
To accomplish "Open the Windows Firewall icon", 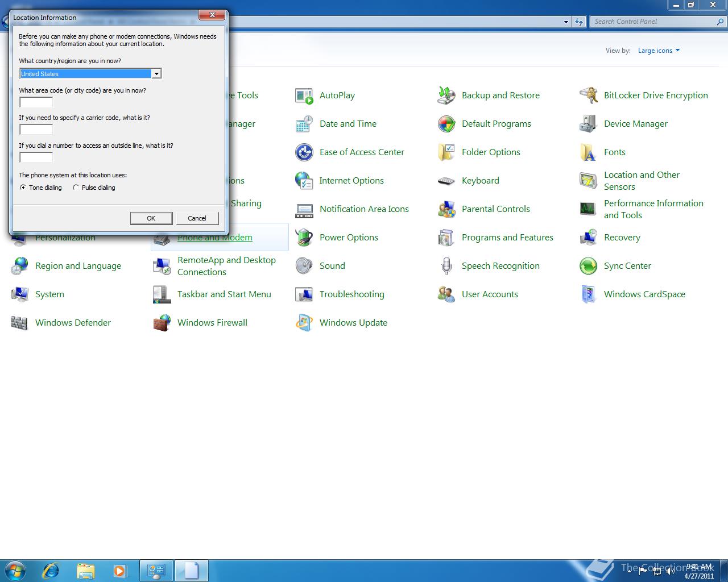I will tap(162, 323).
